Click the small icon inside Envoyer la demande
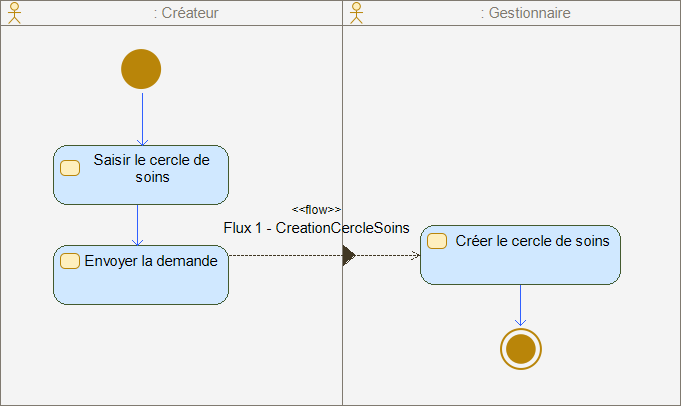Viewport: 681px width, 406px height. click(x=69, y=261)
